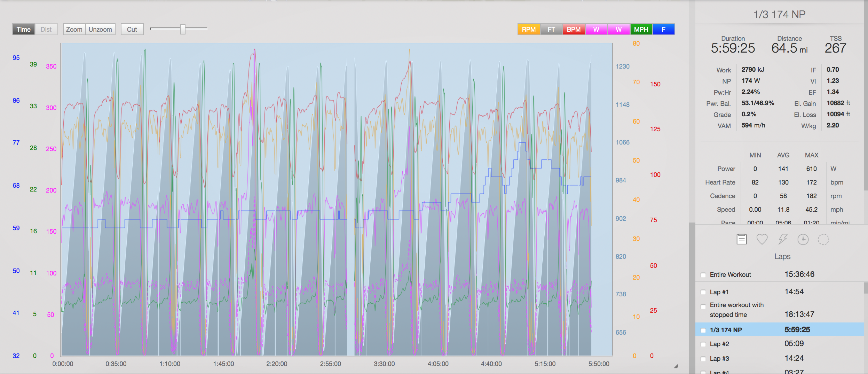This screenshot has height=374, width=868.
Task: Hide the green MPH speed series
Action: [x=641, y=29]
